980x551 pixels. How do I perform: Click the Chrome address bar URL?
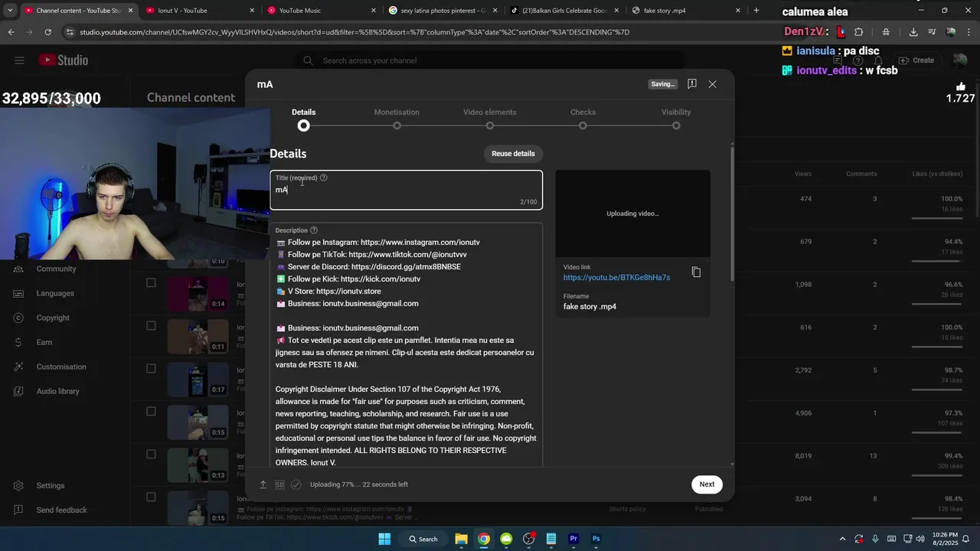[354, 32]
